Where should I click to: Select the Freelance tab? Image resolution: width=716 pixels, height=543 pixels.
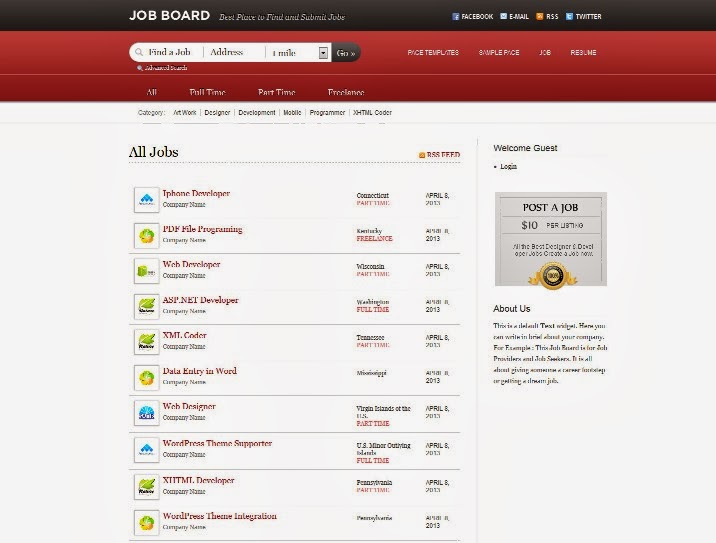point(346,92)
